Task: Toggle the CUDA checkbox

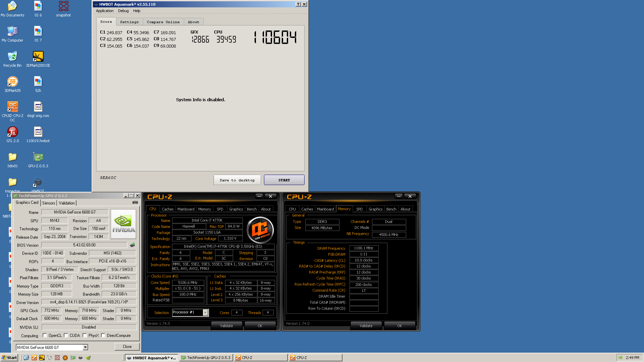Action: pos(66,335)
